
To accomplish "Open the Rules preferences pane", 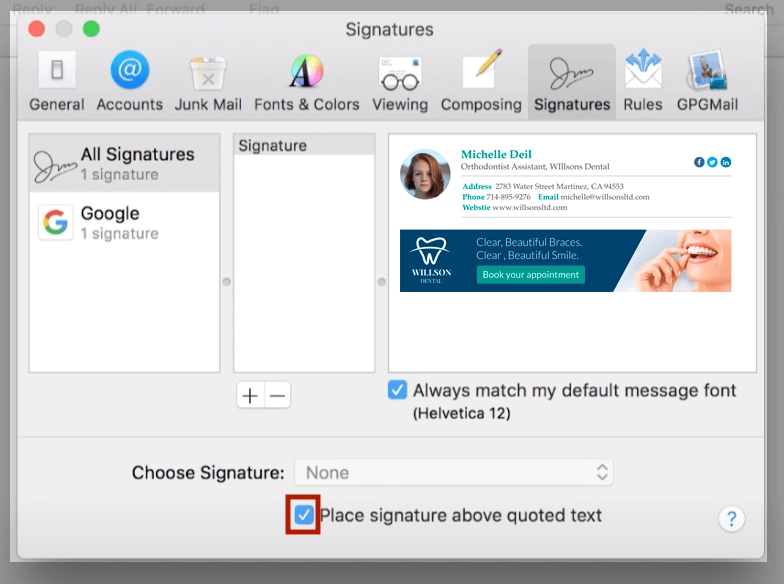I will click(x=643, y=82).
